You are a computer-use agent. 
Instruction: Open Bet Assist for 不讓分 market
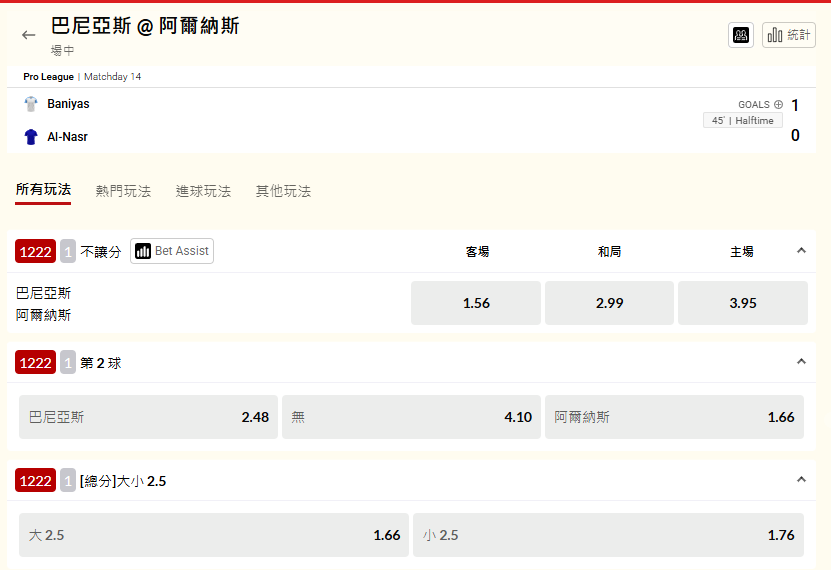click(172, 251)
